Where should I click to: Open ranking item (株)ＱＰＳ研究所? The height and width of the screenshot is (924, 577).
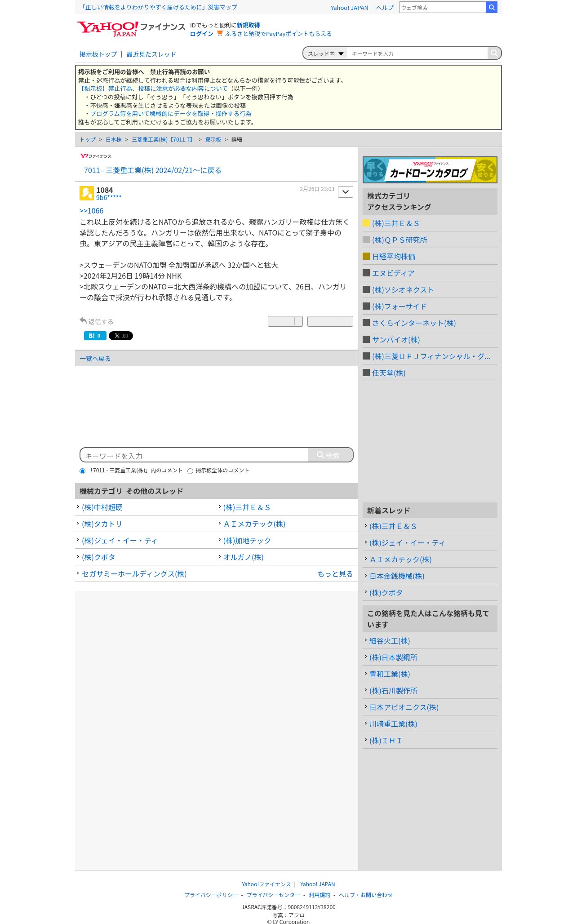[399, 240]
